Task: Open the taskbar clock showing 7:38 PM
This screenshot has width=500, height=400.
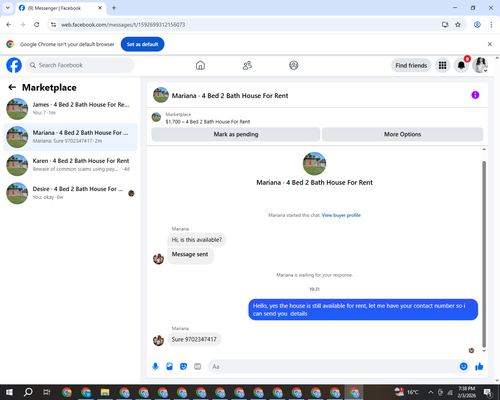Action: pos(467,392)
